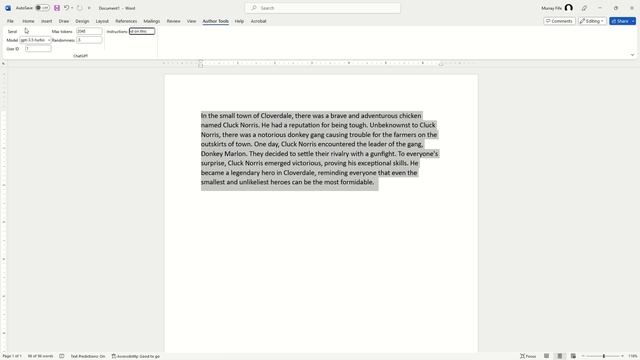
Task: Click the zoom percentage value
Action: tap(633, 356)
